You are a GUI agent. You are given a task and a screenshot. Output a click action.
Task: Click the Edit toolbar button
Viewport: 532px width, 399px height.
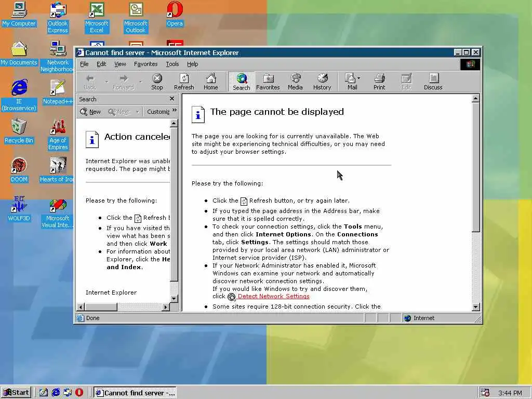[406, 82]
